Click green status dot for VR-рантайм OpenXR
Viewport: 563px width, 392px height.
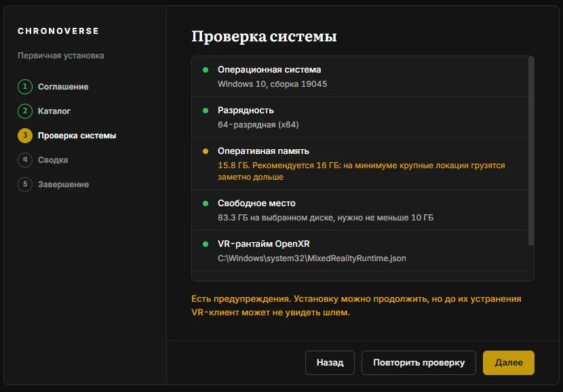coord(206,244)
